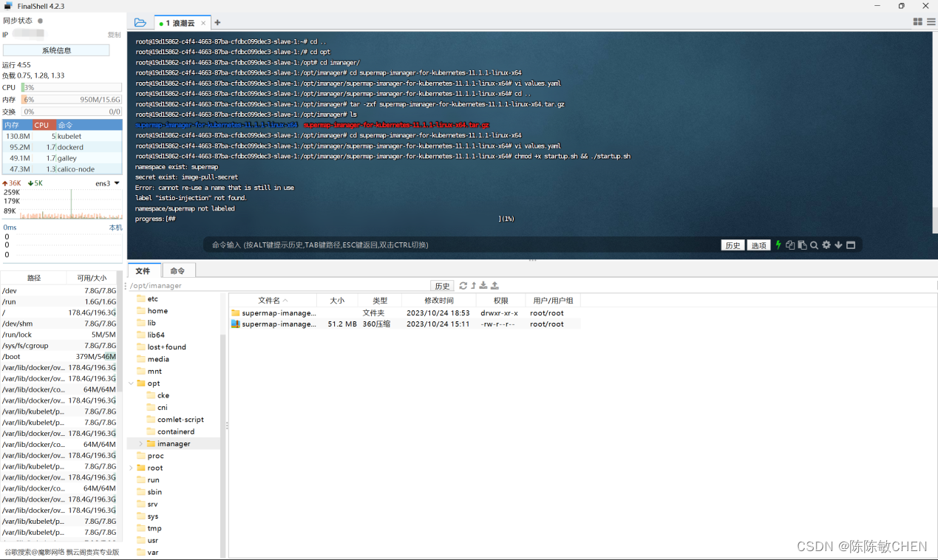The height and width of the screenshot is (560, 938).
Task: Click the 路径 column header in disk list
Action: [x=34, y=278]
